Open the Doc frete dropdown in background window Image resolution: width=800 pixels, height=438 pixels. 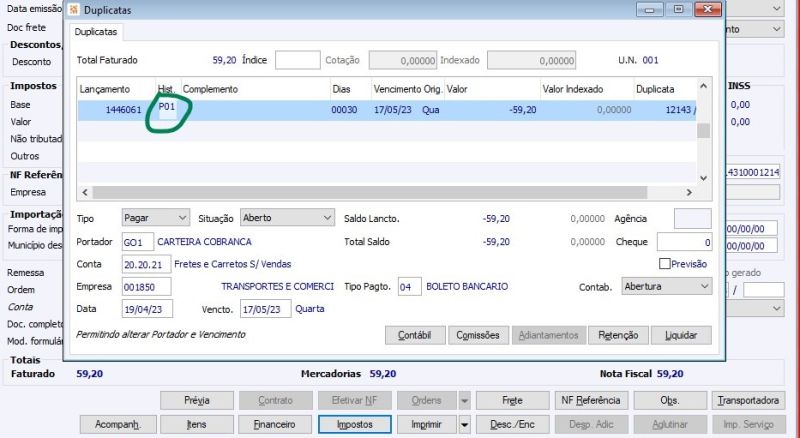[x=777, y=29]
